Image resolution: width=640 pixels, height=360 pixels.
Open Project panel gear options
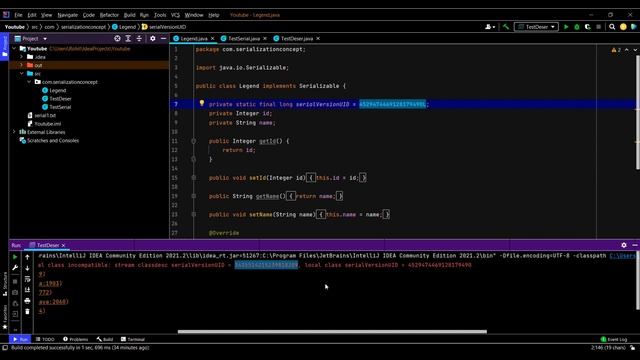(153, 38)
